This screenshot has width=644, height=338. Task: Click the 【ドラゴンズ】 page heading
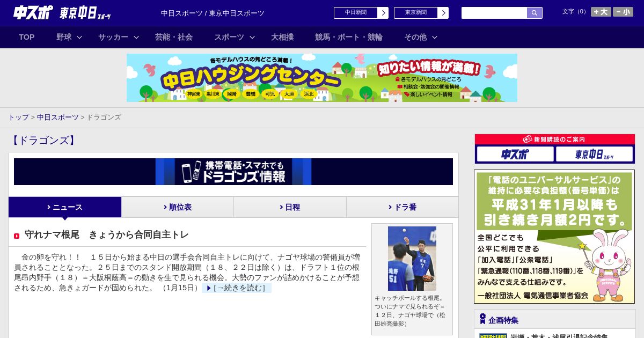(x=44, y=141)
